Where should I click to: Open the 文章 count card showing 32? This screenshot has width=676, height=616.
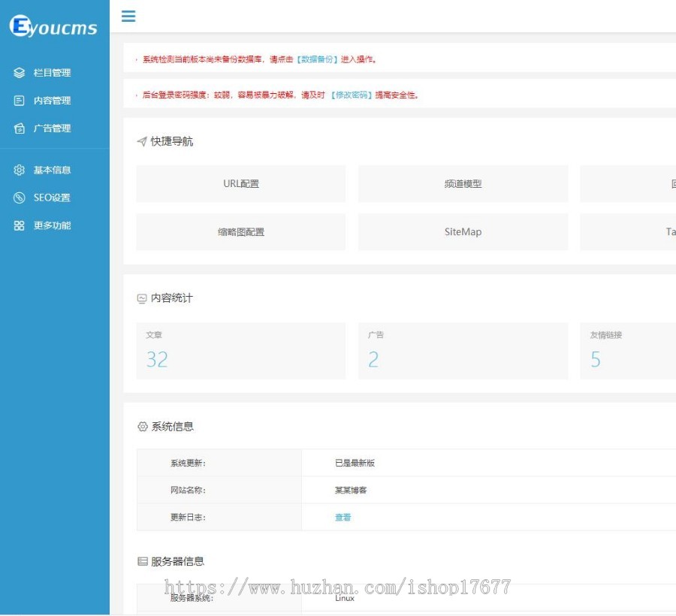tap(240, 351)
